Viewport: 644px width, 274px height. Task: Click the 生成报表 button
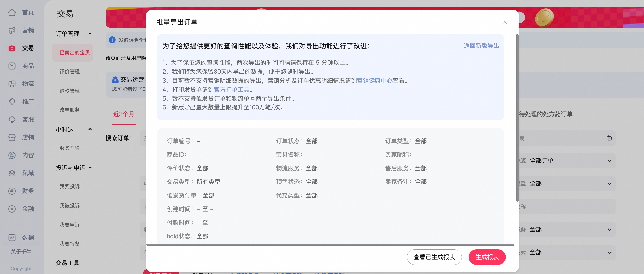point(487,257)
